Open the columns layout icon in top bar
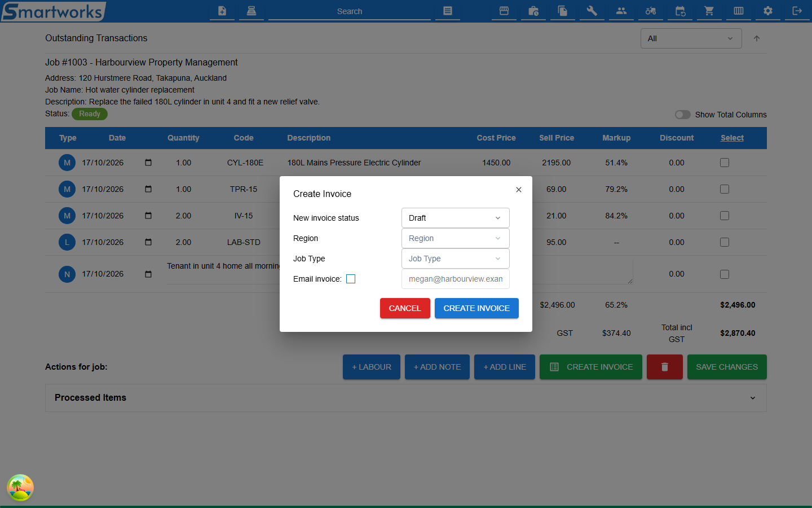812x508 pixels. 739,11
